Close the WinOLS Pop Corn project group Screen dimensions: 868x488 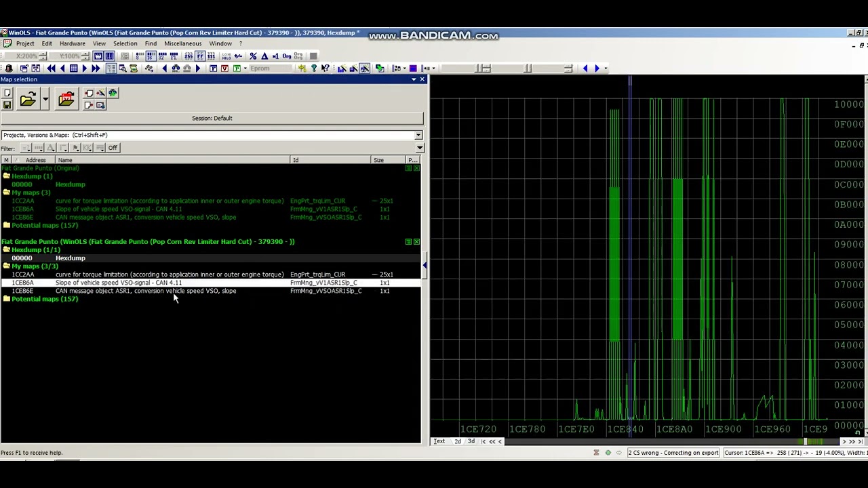416,242
